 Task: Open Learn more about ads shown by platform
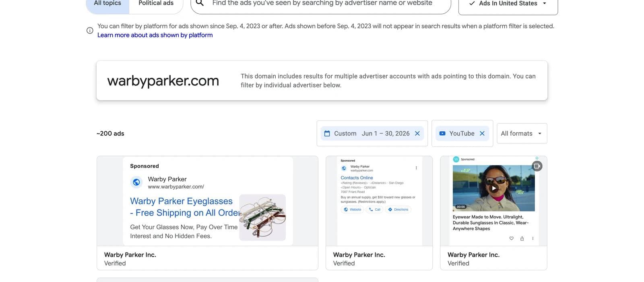155,35
